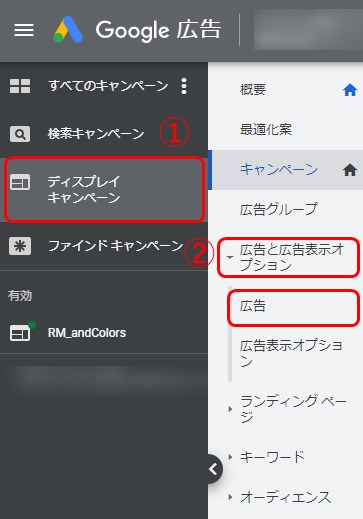Click the ファインドキャンペーン asterisk icon
This screenshot has height=519, width=363.
point(20,246)
